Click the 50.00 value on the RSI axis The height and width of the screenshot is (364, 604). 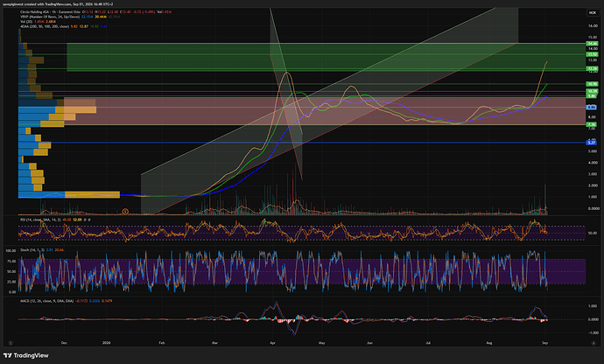coord(593,233)
